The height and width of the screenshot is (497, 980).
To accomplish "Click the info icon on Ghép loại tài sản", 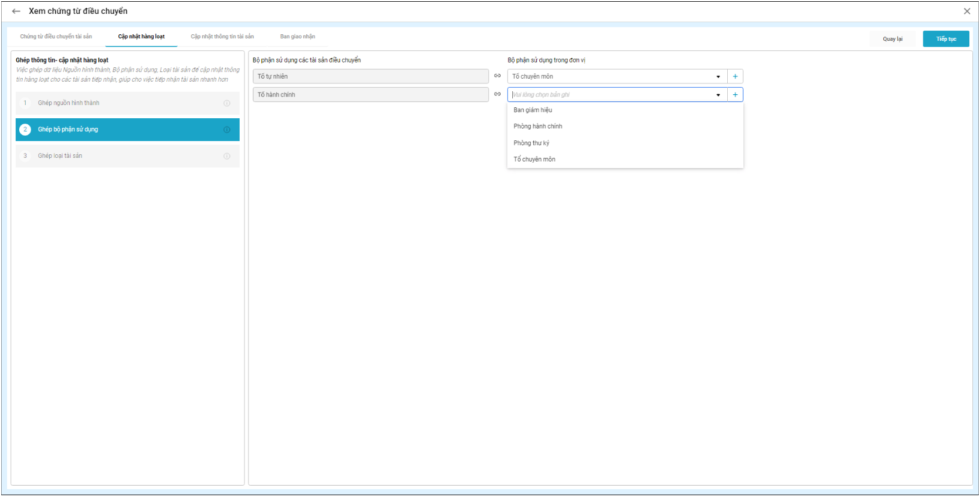I will 227,156.
